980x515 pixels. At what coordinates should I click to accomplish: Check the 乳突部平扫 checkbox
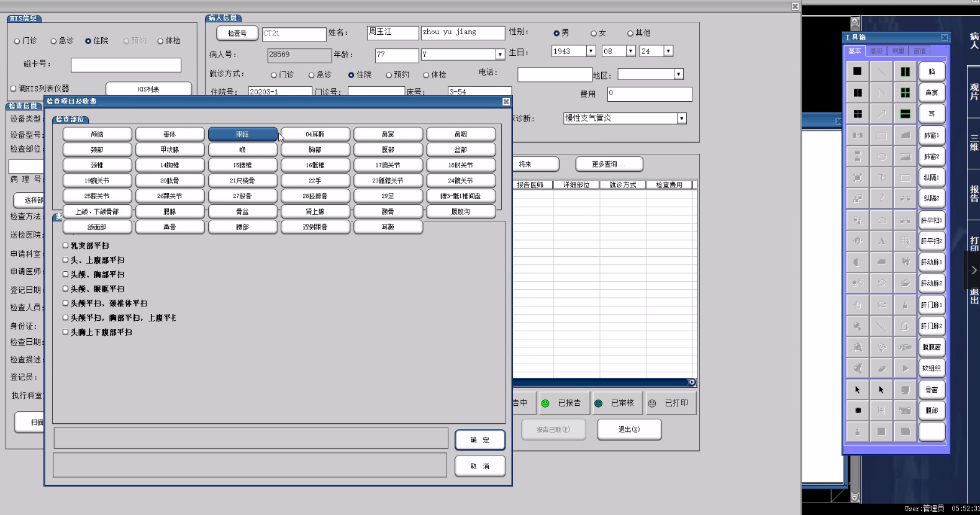point(65,246)
